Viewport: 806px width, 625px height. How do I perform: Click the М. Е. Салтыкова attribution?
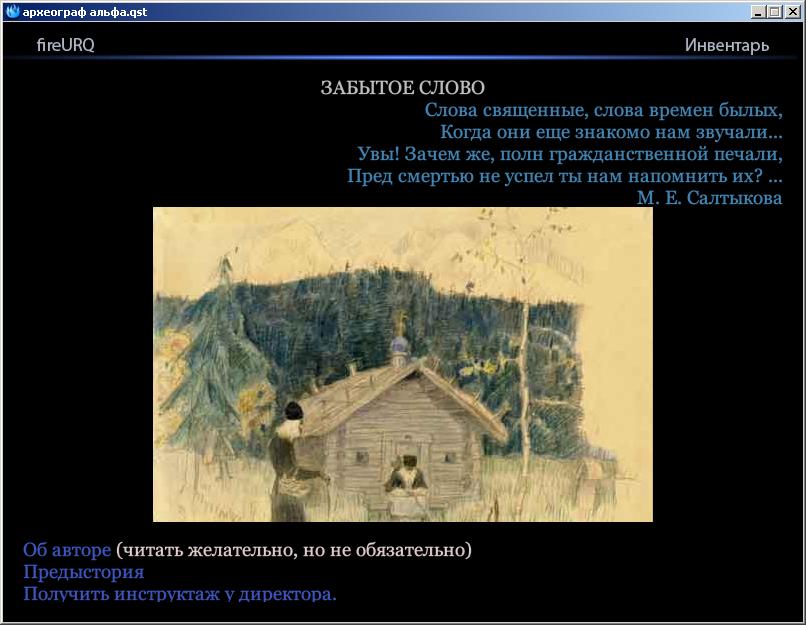[709, 198]
